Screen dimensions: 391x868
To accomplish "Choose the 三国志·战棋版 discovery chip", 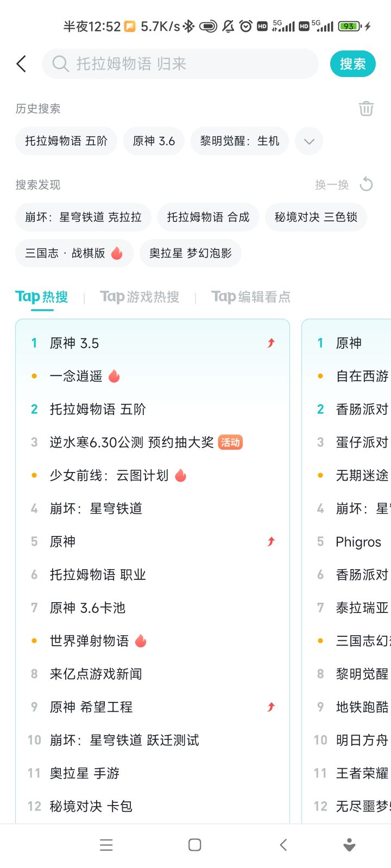I will (74, 253).
